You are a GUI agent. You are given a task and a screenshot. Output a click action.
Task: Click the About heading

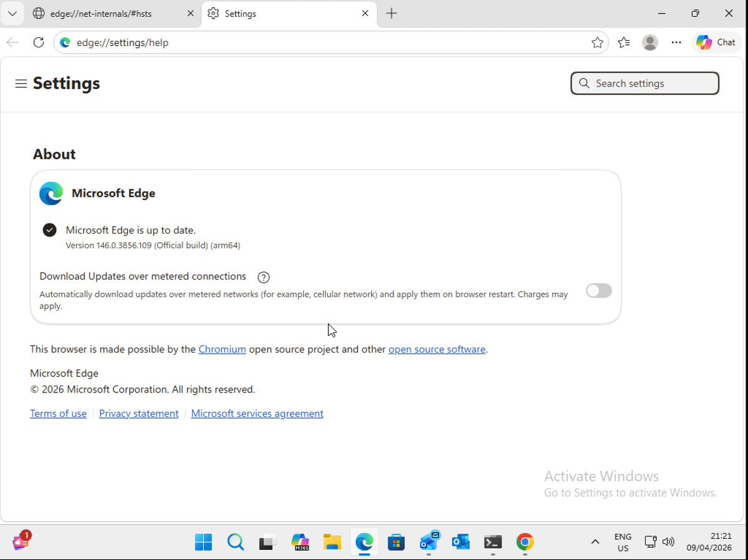coord(54,154)
